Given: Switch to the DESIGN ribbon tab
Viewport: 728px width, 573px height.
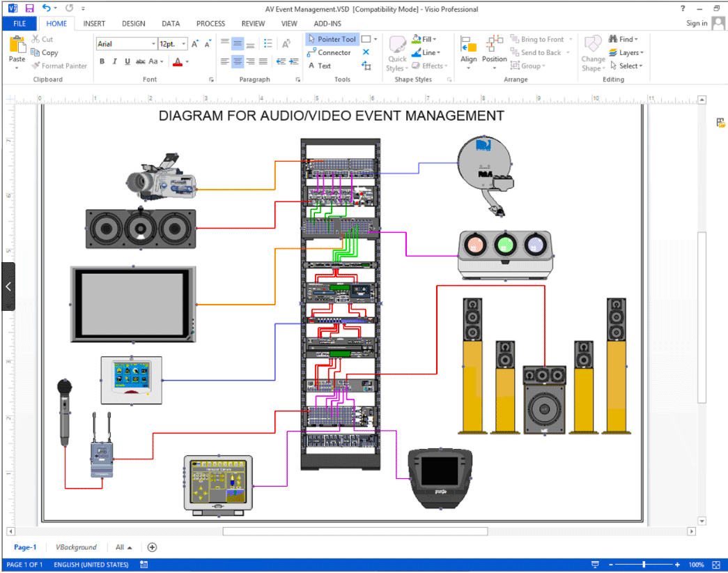Looking at the screenshot, I should 134,24.
